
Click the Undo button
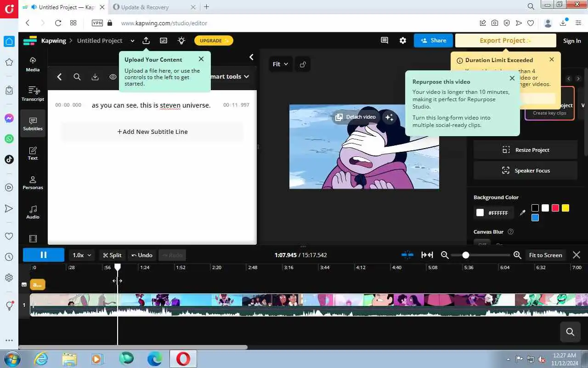(x=142, y=255)
